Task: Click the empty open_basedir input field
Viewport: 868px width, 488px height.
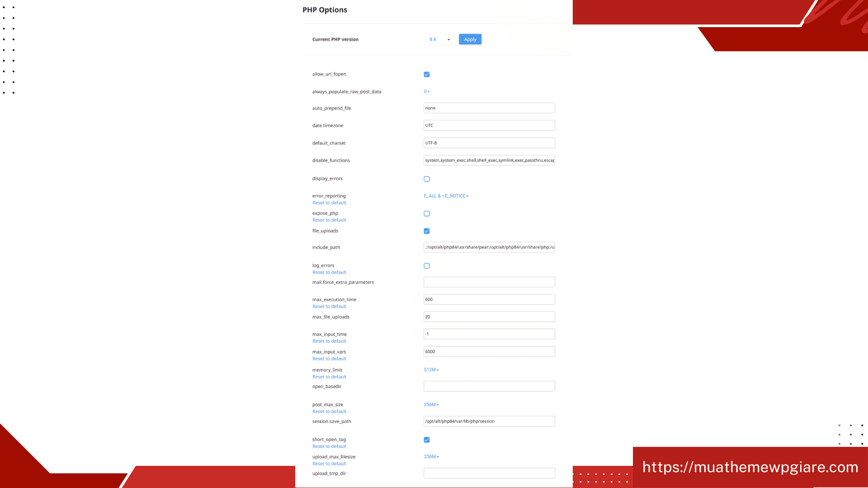Action: tap(489, 386)
